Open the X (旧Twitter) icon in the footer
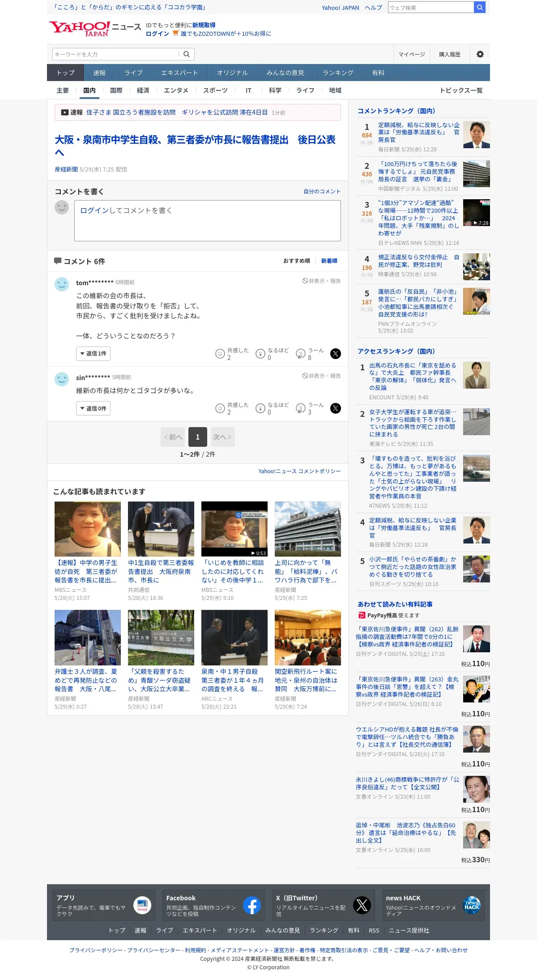The height and width of the screenshot is (980, 537). pyautogui.click(x=362, y=905)
